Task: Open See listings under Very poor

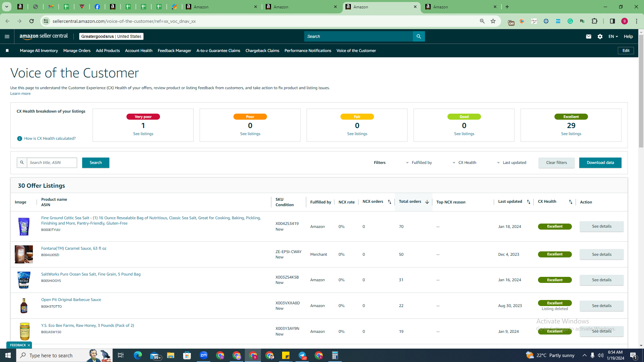Action: point(143,134)
